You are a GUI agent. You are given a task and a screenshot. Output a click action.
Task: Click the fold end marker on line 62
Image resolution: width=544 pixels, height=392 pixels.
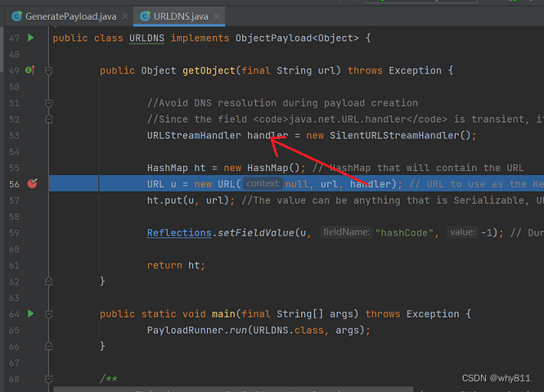[49, 282]
